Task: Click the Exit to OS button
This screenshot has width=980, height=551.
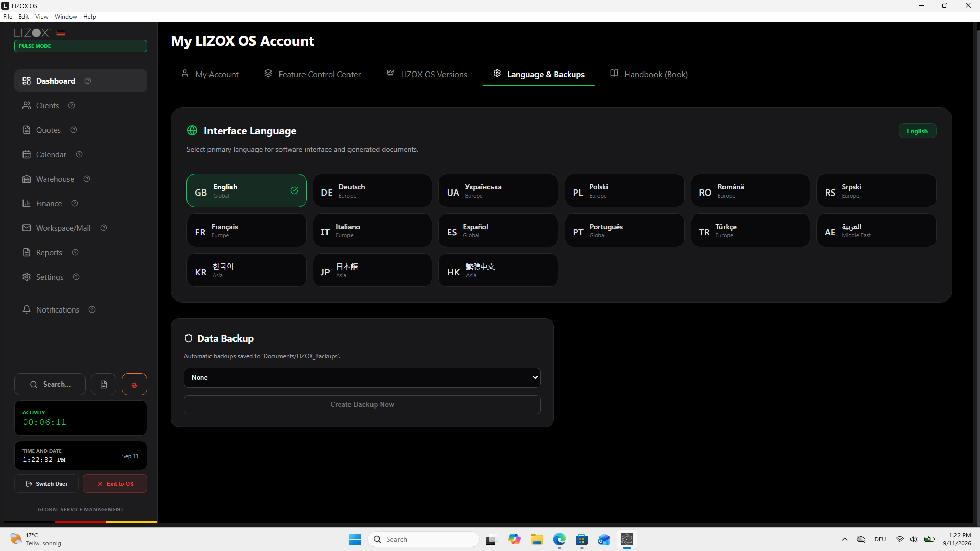Action: 115,484
